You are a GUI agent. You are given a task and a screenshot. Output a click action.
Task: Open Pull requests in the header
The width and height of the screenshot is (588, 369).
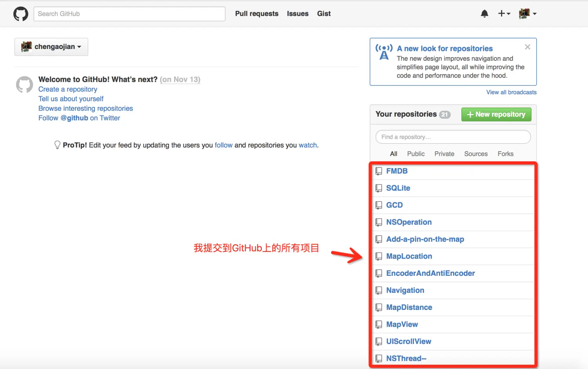pyautogui.click(x=257, y=14)
